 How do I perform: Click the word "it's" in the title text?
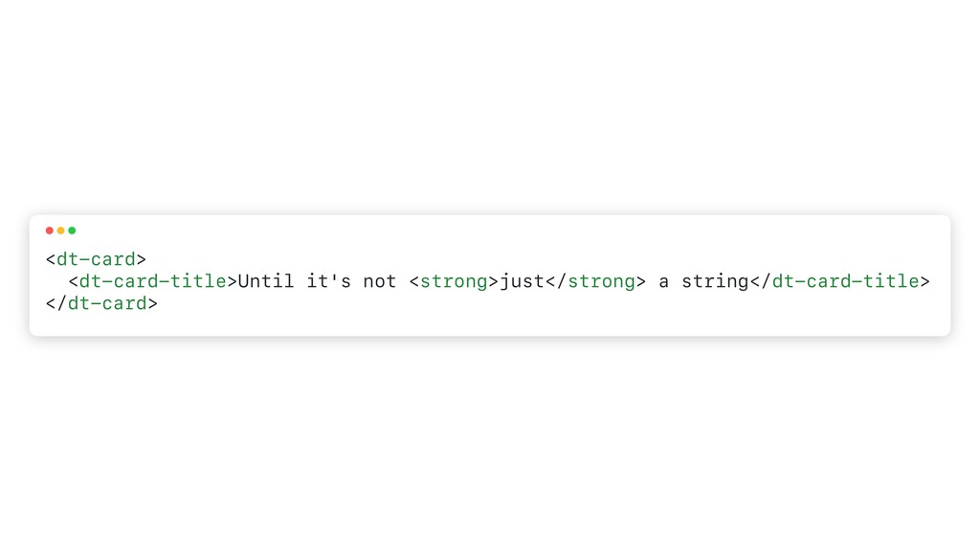point(328,281)
